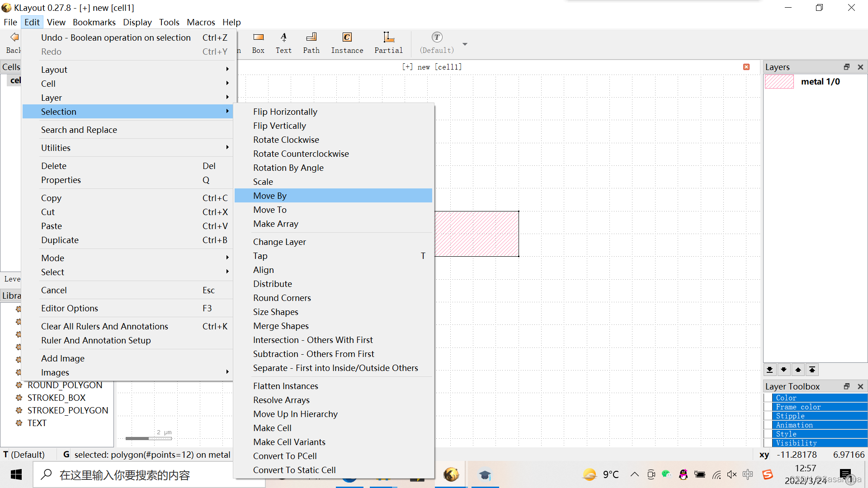Close the new [cell1] layout tab
This screenshot has width=868, height=488.
coord(746,67)
